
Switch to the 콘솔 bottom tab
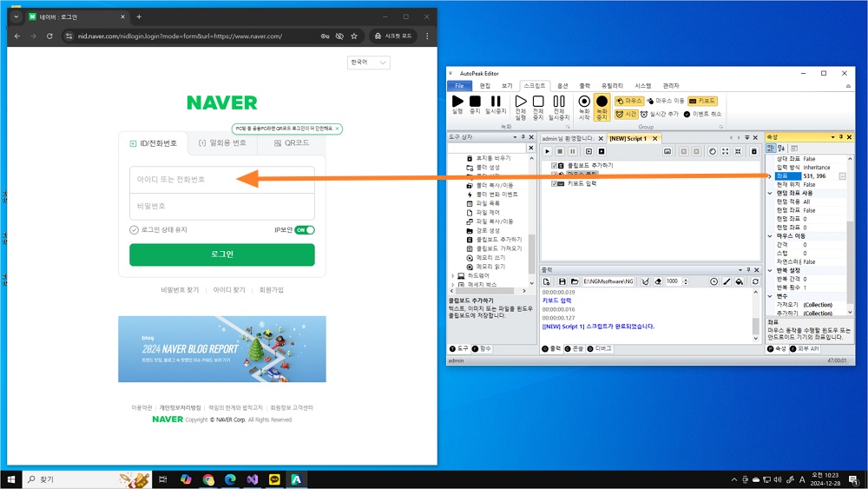(574, 349)
